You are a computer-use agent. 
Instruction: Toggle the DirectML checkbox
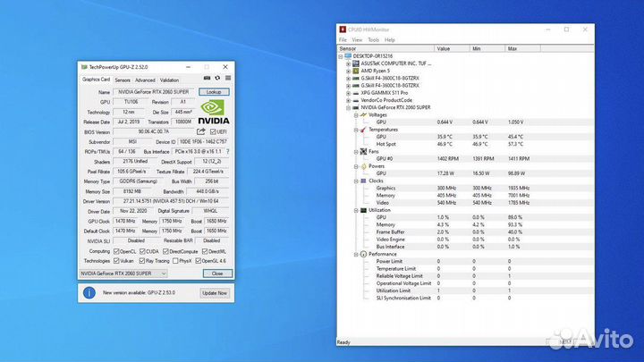tap(205, 251)
